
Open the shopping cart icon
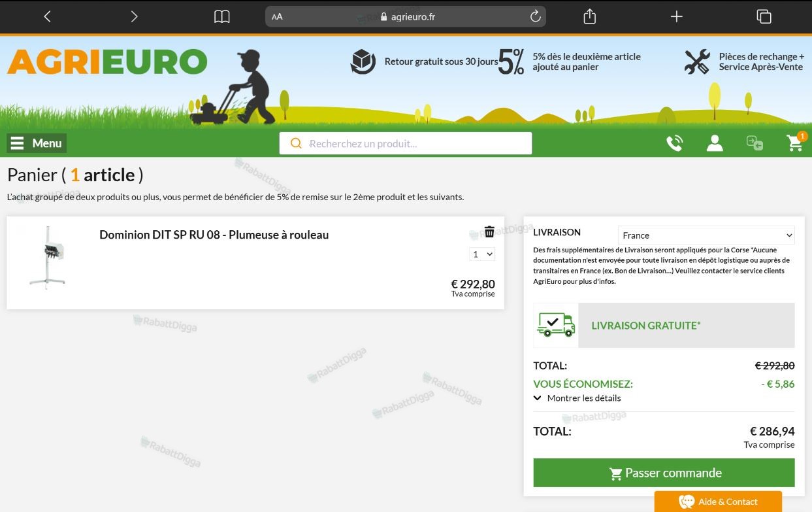click(795, 143)
